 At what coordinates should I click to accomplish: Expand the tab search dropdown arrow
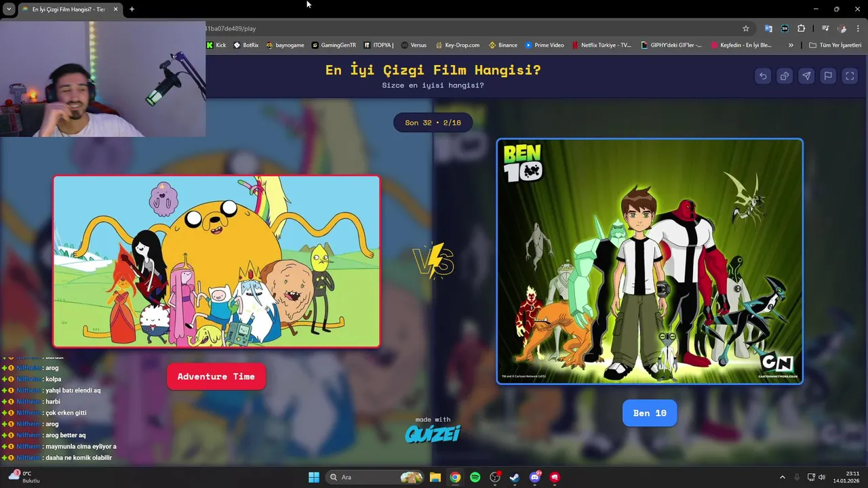9,9
